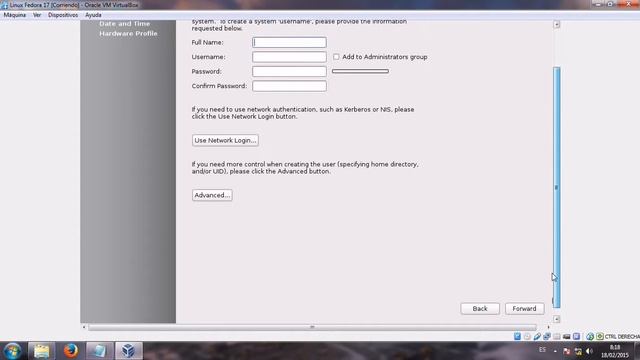Click the Password input box
This screenshot has width=640, height=360.
click(289, 71)
